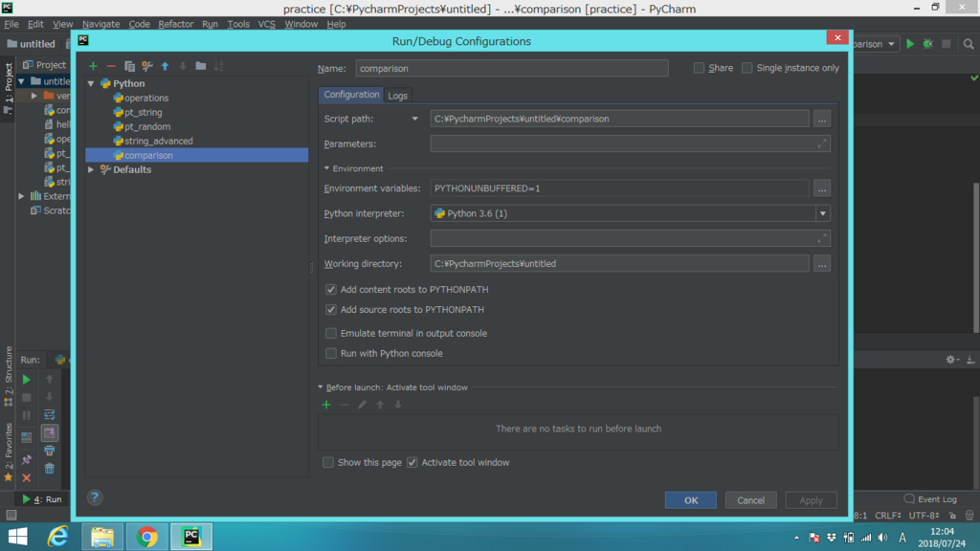
Task: Switch to the Logs tab
Action: pyautogui.click(x=397, y=96)
